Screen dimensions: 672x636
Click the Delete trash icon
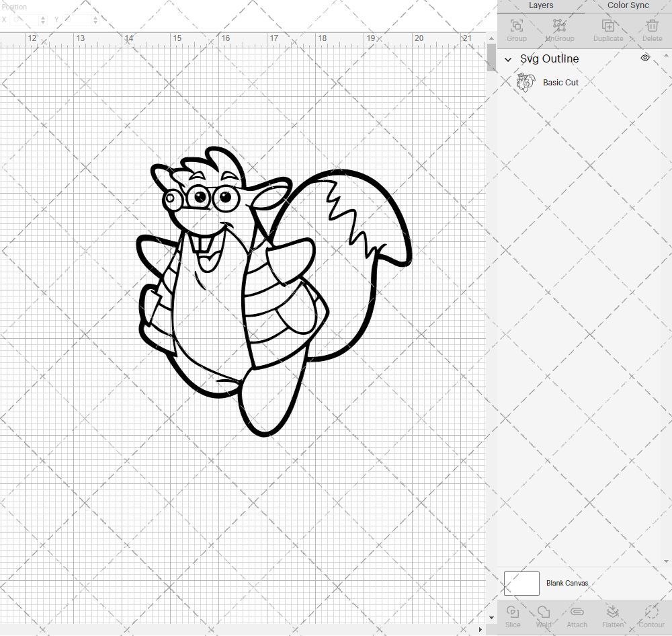pos(653,26)
